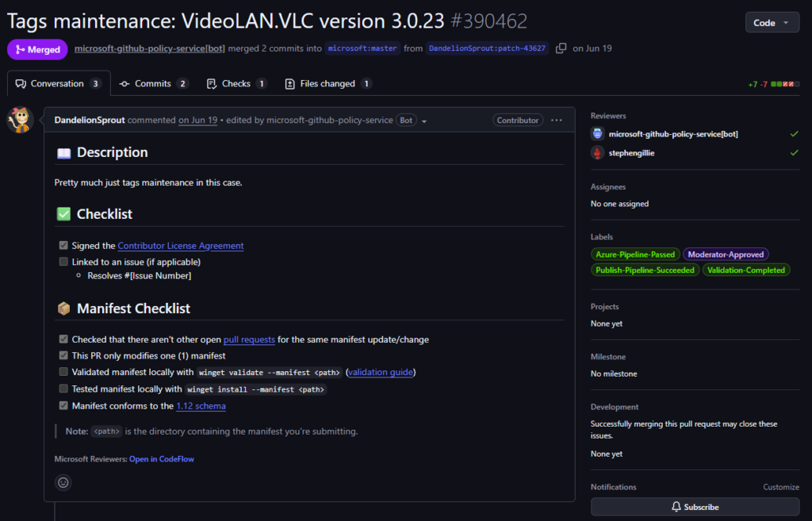Viewport: 812px width, 521px height.
Task: Click Customize notifications link
Action: pyautogui.click(x=781, y=487)
